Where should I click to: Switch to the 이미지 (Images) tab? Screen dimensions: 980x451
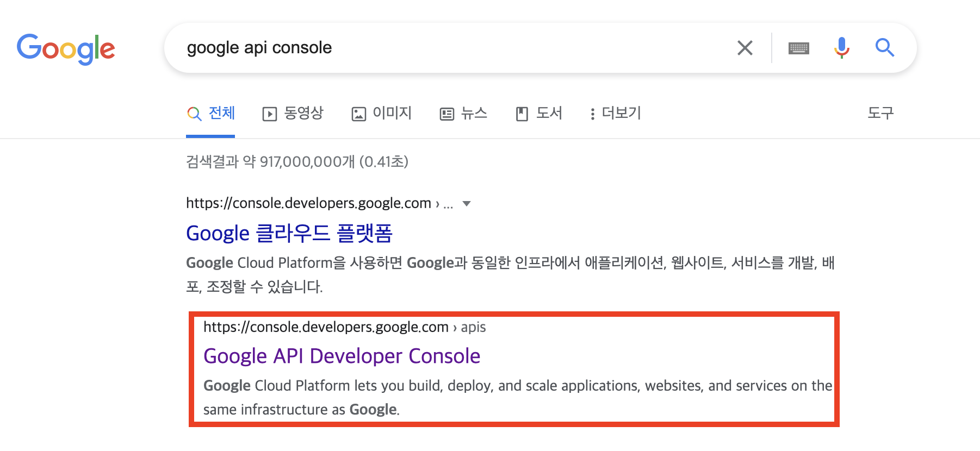(381, 113)
